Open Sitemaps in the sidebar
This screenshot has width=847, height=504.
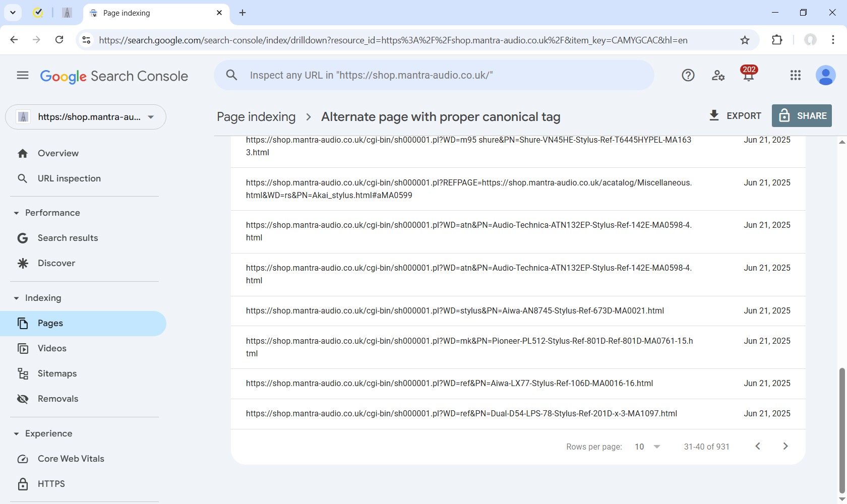click(57, 373)
